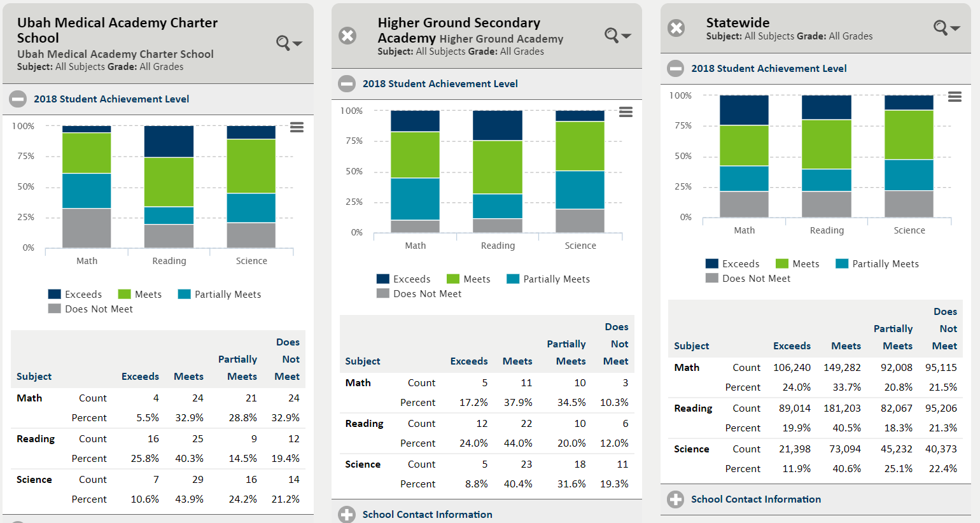Click Subject column header in Statewide table
The width and height of the screenshot is (980, 523).
[x=692, y=346]
